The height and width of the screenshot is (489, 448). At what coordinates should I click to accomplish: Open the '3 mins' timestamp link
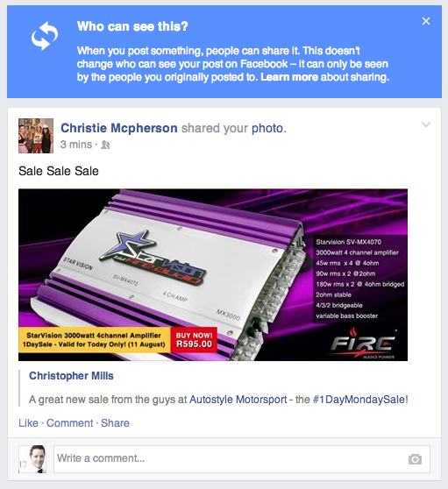[x=76, y=145]
